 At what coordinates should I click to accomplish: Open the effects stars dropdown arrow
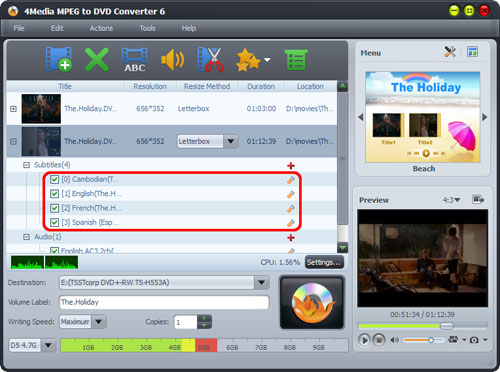(267, 60)
